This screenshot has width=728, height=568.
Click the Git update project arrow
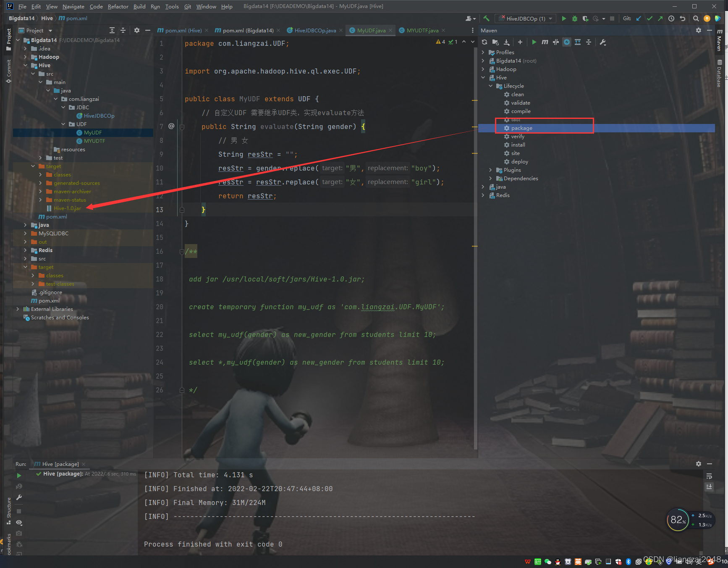coord(639,18)
